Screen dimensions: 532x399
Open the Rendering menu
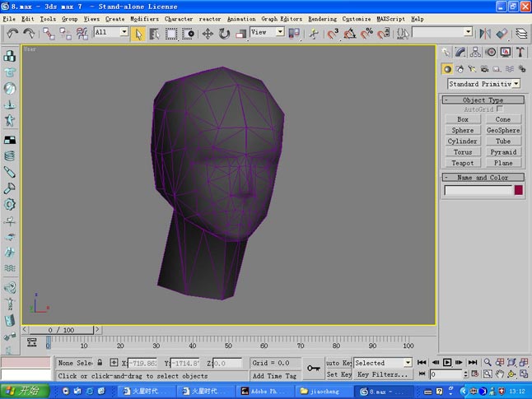[322, 19]
